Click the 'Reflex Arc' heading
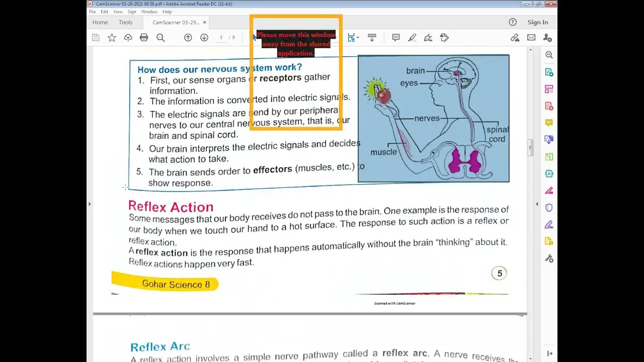Viewport: 644px width, 362px height. 160,347
